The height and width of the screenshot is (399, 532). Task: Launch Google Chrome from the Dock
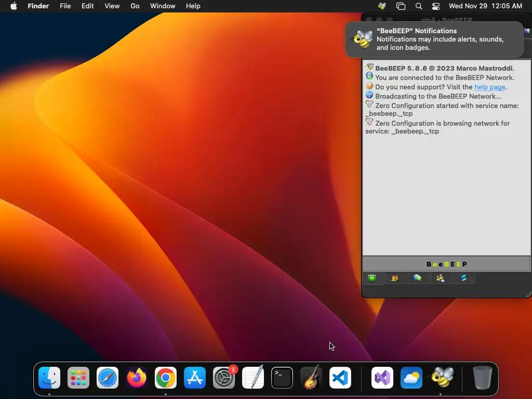coord(166,378)
